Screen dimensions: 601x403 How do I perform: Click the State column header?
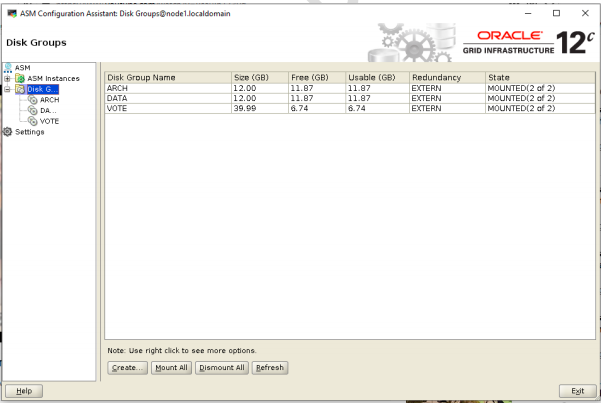click(x=540, y=77)
